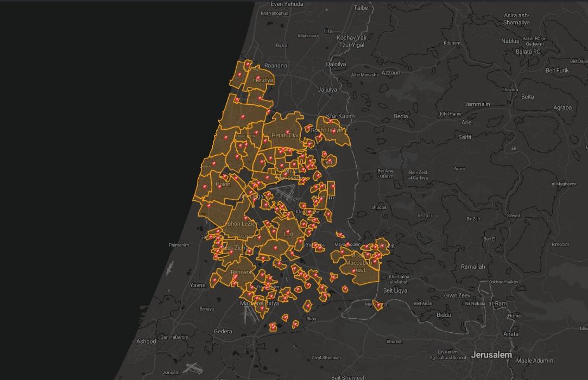Viewport: 588px width, 380px height.
Task: Select the Jaljulya label
Action: click(x=327, y=89)
